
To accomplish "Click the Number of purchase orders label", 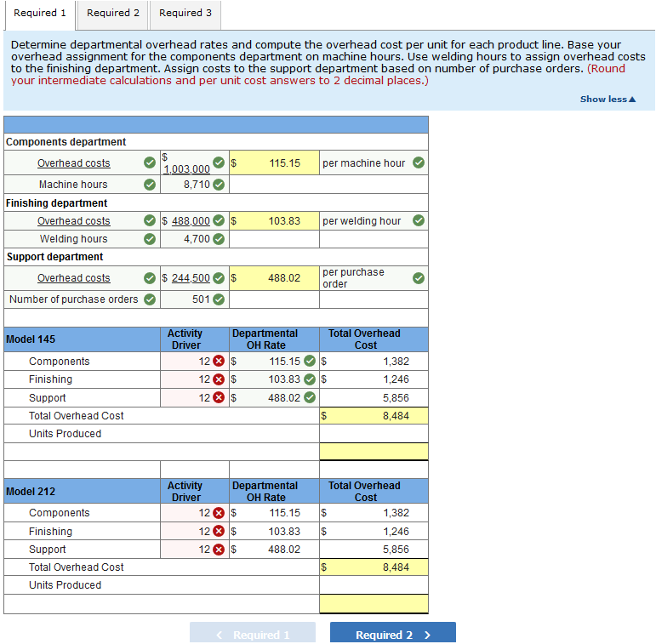I will (74, 299).
